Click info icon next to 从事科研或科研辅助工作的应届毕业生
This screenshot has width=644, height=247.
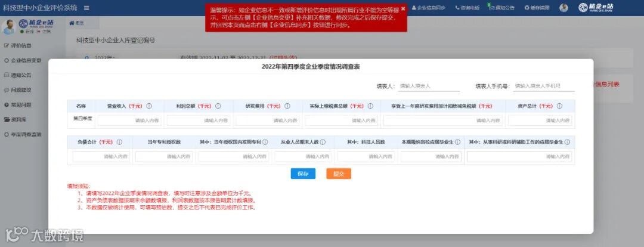pyautogui.click(x=567, y=142)
